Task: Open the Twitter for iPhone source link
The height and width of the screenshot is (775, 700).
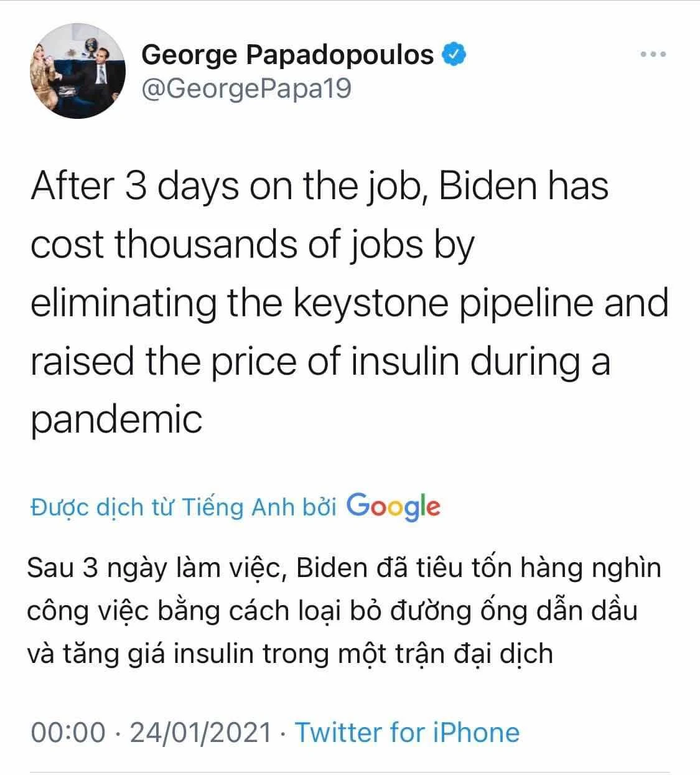Action: [407, 732]
